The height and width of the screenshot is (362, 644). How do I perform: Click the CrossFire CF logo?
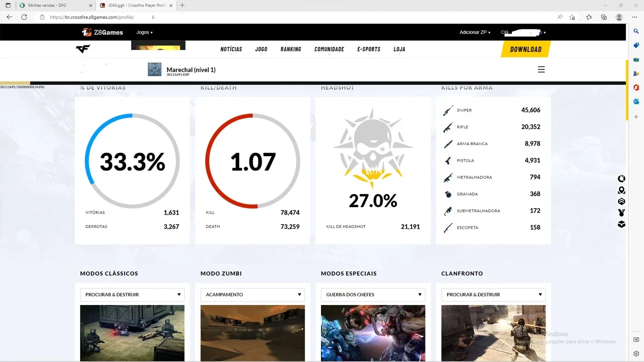(83, 49)
